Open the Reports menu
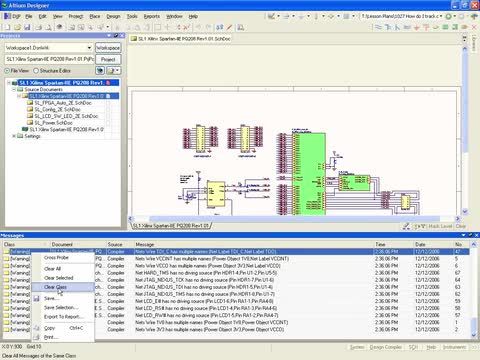The width and height of the screenshot is (480, 360). point(152,16)
